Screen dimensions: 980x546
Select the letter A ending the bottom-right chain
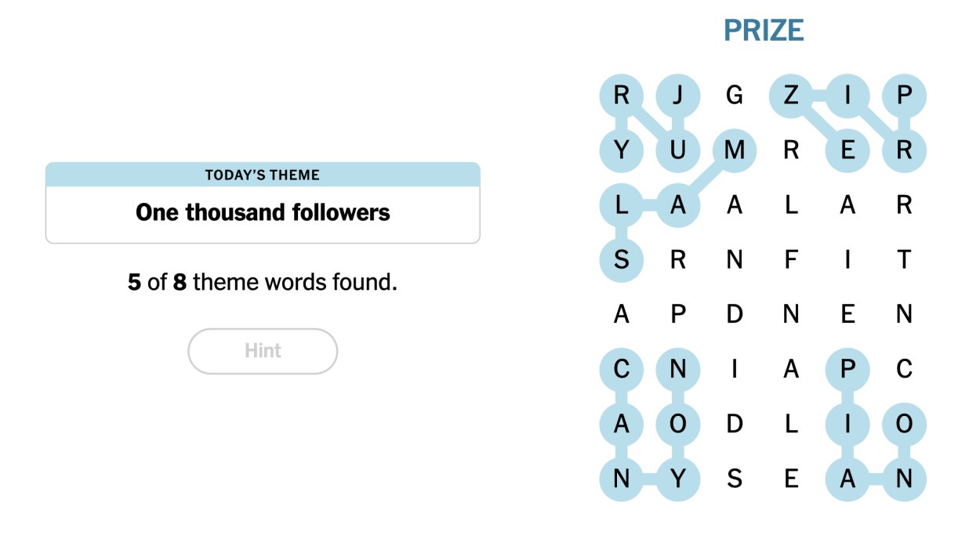(x=848, y=479)
